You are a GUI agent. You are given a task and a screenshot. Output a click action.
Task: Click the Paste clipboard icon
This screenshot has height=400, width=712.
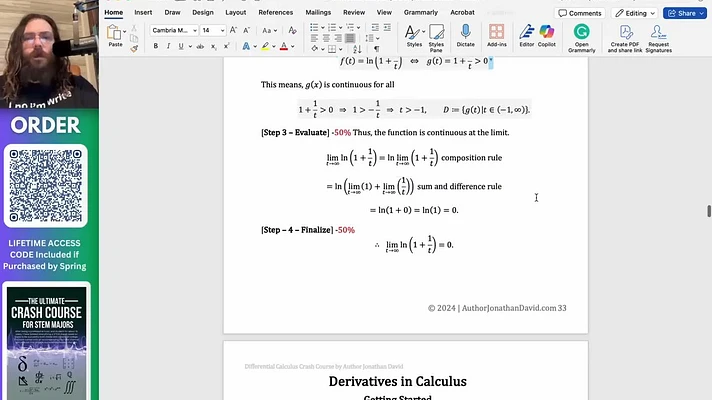tap(114, 33)
